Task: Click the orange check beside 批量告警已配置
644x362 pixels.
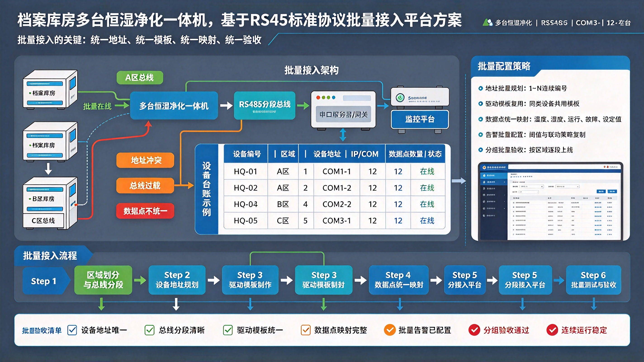Action: 390,330
